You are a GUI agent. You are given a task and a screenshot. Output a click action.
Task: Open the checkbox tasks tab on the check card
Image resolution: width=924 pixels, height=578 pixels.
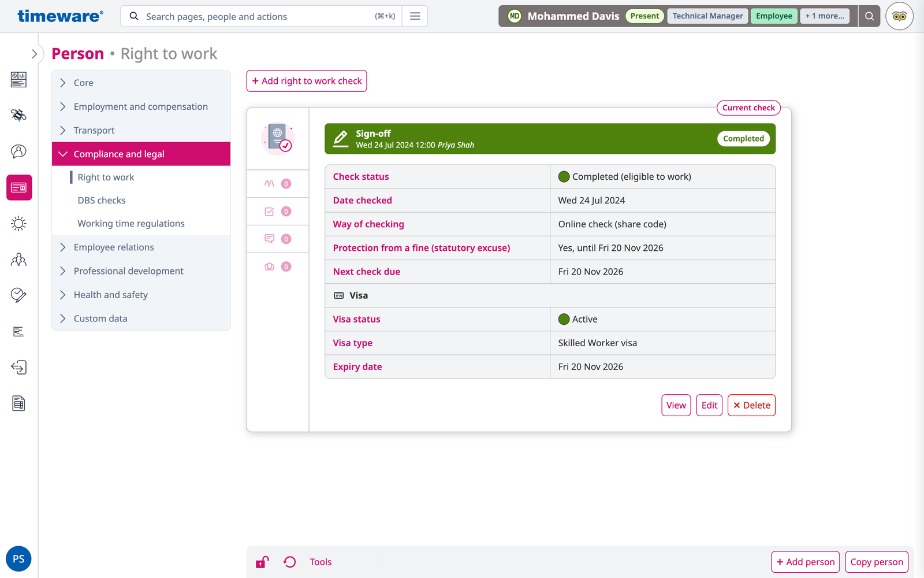(x=278, y=212)
